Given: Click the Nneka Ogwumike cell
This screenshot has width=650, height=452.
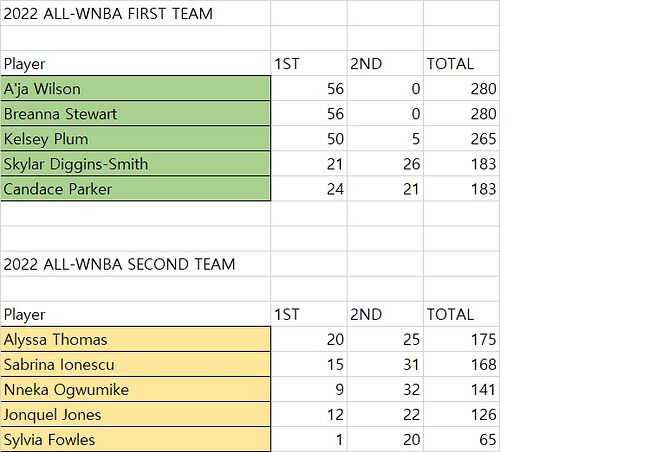Looking at the screenshot, I should click(x=135, y=390).
